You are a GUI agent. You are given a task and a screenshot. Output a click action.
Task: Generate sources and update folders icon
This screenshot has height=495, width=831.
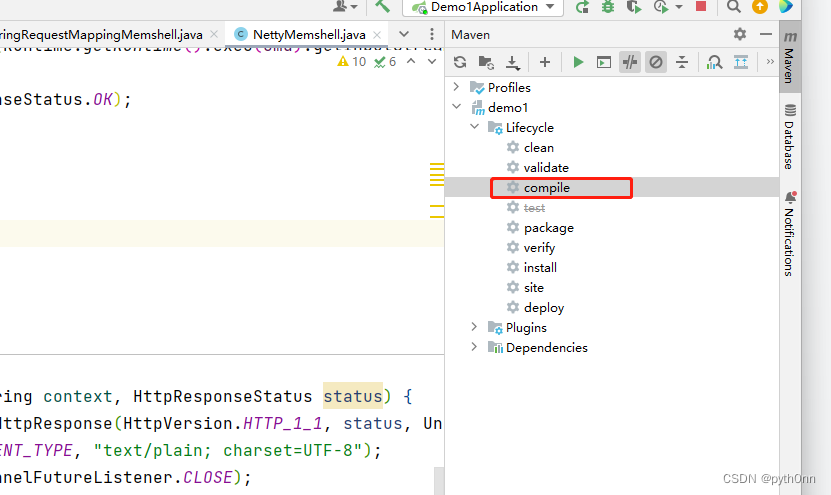pyautogui.click(x=486, y=62)
